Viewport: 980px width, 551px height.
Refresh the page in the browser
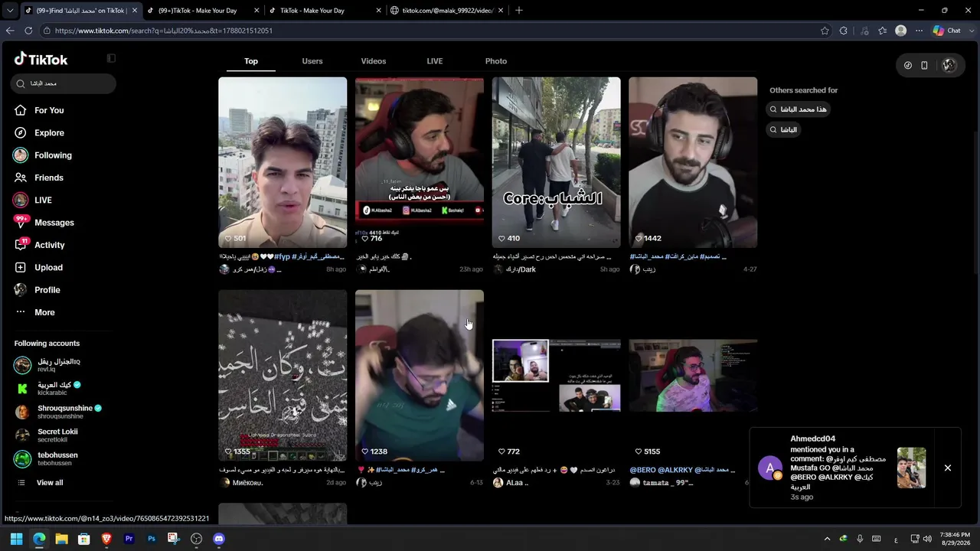click(28, 31)
